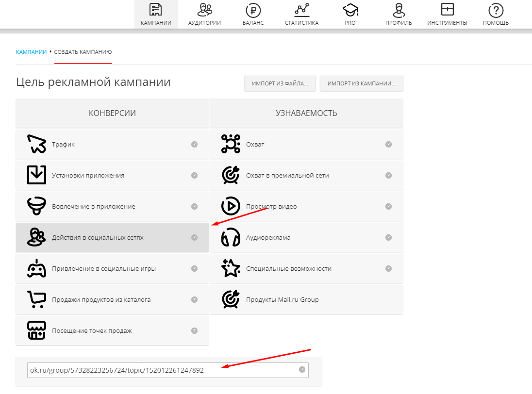
Task: Select the Охват campaign goal
Action: coord(306,144)
